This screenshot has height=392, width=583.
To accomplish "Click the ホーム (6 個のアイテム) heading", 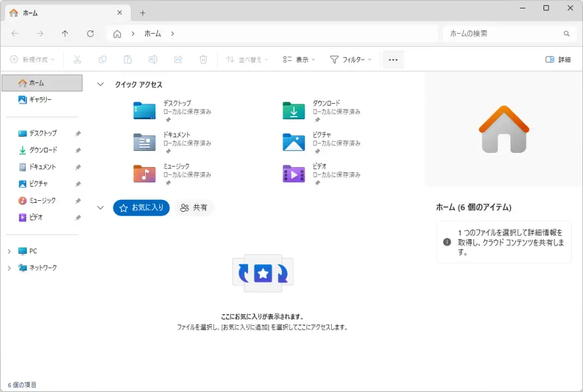I will tap(474, 207).
